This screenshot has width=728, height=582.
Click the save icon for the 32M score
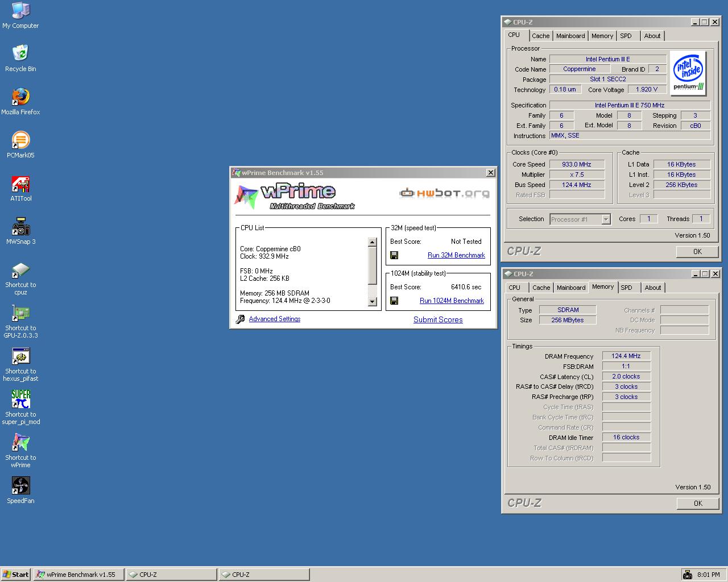click(394, 255)
